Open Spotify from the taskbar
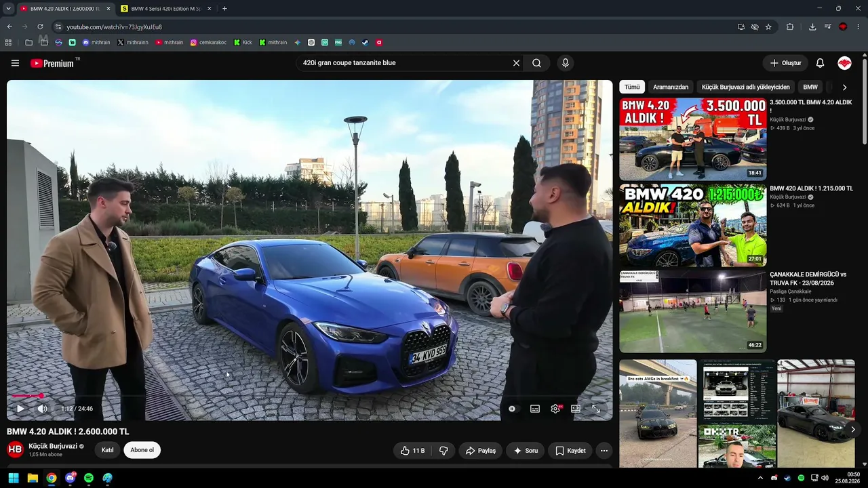868x488 pixels. (x=89, y=479)
